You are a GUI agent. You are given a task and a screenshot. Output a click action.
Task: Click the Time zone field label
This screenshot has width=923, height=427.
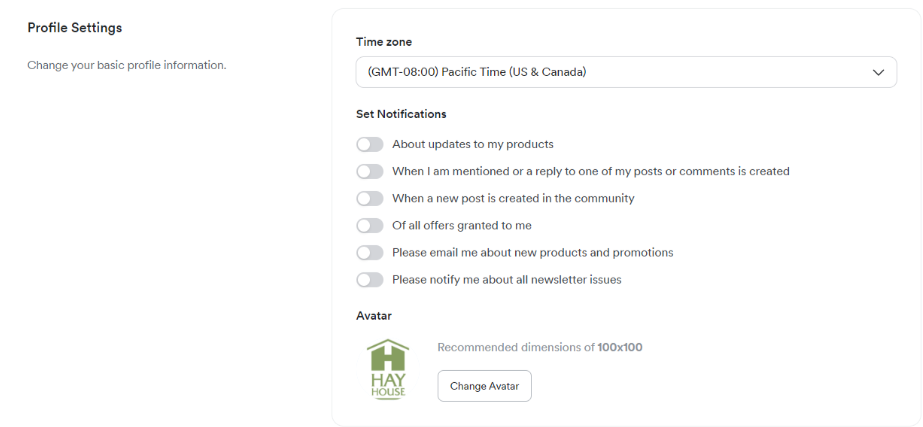click(x=383, y=42)
